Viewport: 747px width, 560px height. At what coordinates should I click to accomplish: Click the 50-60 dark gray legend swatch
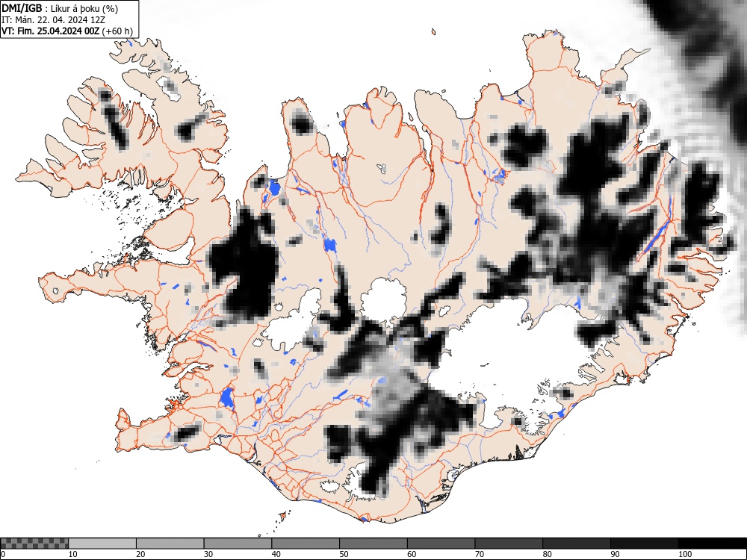click(373, 544)
